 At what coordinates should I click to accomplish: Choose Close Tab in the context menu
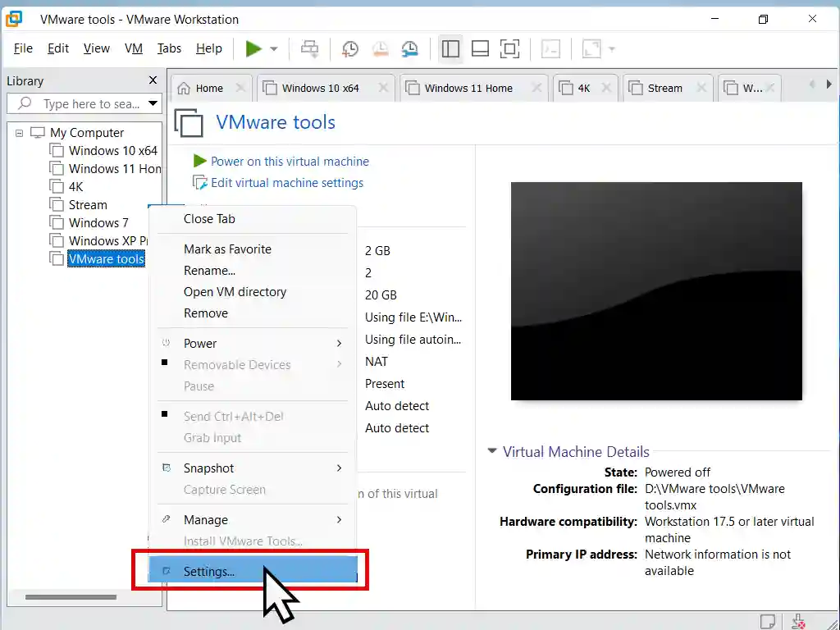(x=253, y=218)
